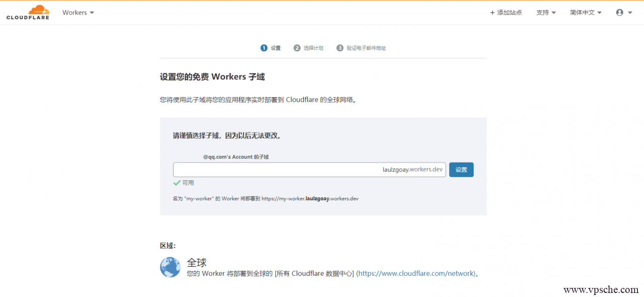Image resolution: width=644 pixels, height=297 pixels.
Task: Click the subdomain input field
Action: pos(309,170)
